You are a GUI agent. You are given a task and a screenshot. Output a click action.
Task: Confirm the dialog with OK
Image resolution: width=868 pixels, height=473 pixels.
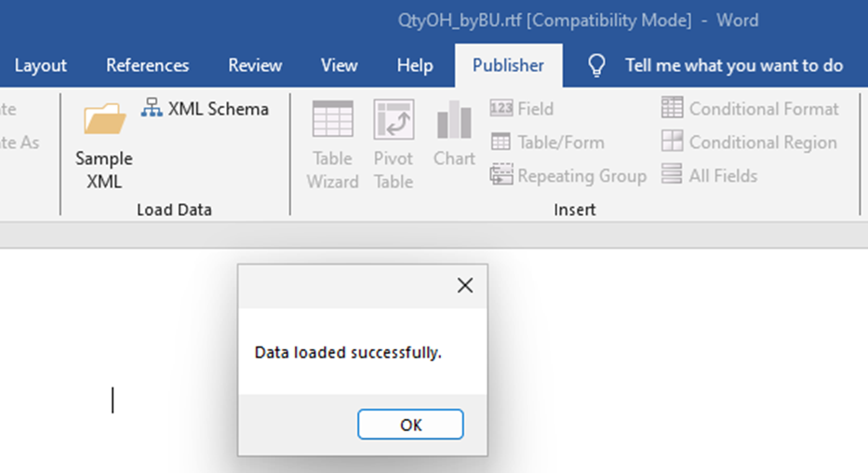[x=410, y=425]
